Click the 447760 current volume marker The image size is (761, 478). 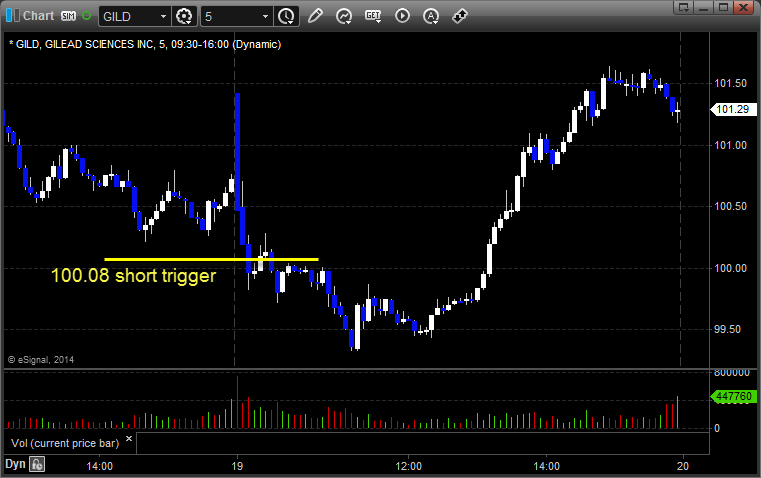coord(733,396)
